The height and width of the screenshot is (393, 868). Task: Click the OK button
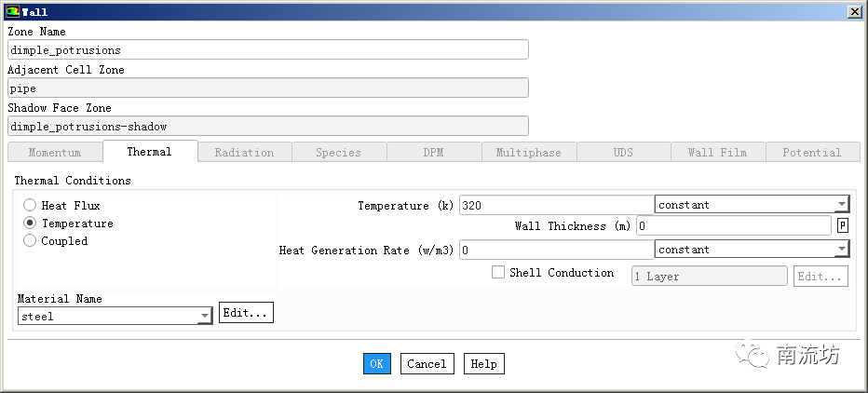click(376, 364)
